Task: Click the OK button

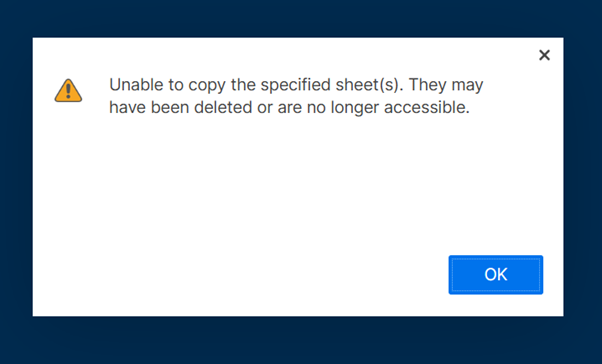Action: [496, 275]
